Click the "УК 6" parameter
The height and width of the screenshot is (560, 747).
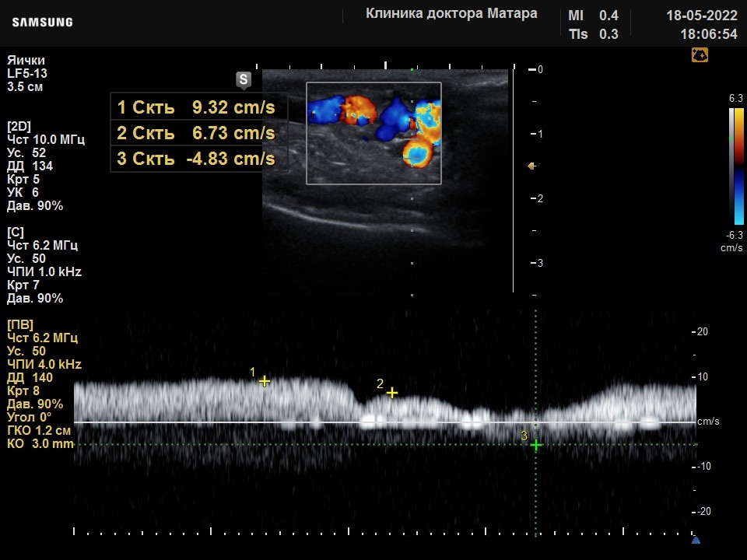pos(23,192)
